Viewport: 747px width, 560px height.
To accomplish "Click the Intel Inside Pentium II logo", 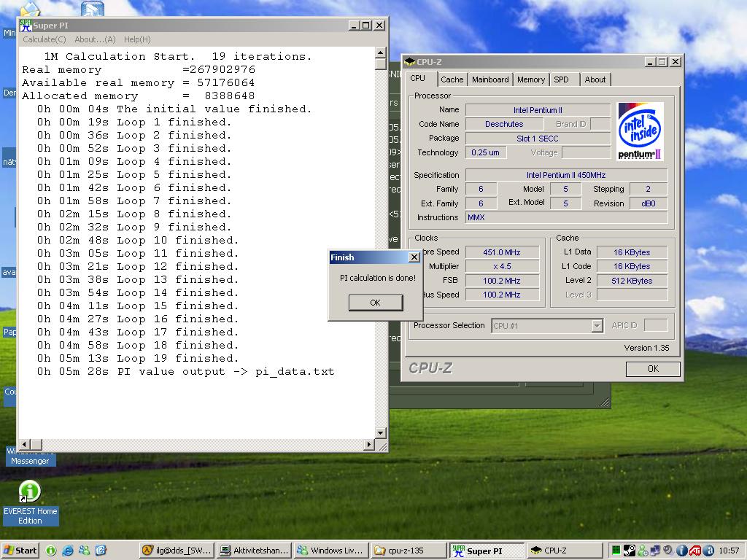I will click(x=640, y=131).
